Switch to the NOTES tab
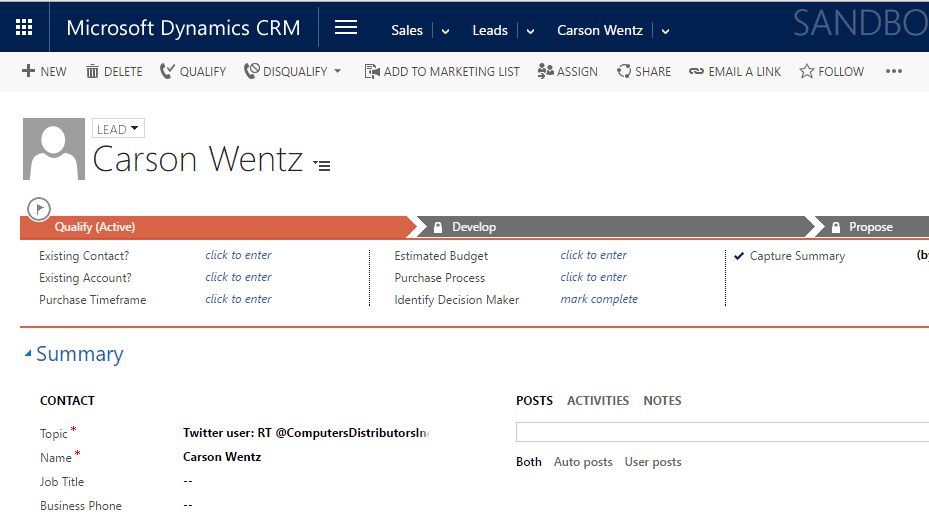Image resolution: width=929 pixels, height=521 pixels. (x=662, y=401)
